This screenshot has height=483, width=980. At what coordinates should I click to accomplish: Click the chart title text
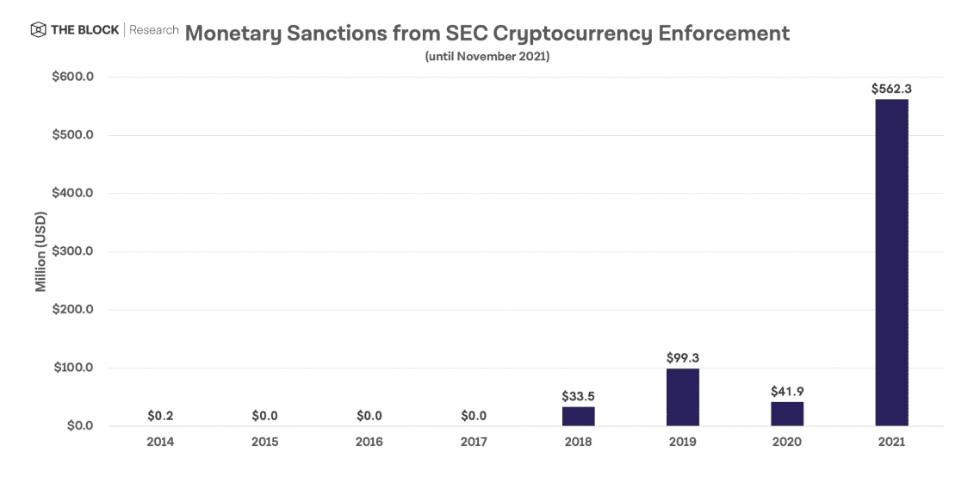click(x=487, y=34)
